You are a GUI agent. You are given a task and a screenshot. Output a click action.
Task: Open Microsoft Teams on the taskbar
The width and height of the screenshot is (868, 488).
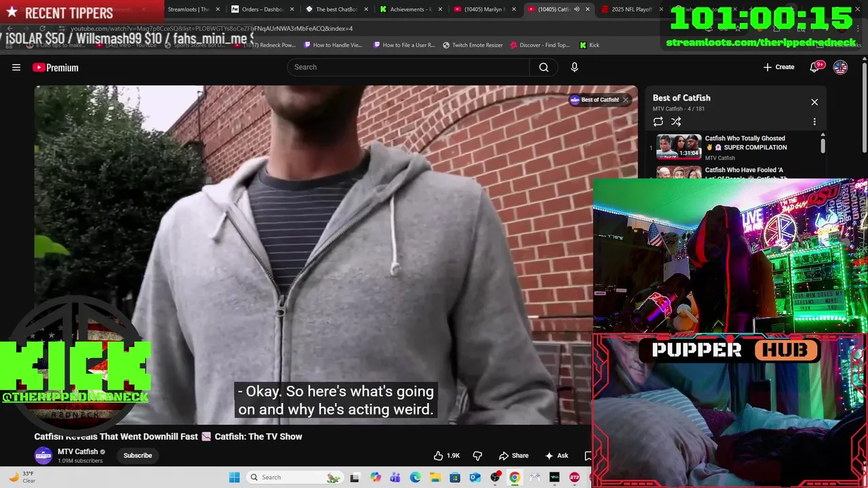tap(395, 477)
